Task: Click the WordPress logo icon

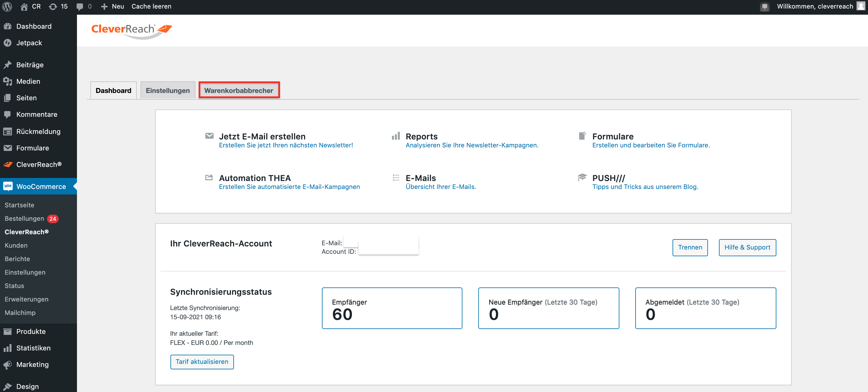Action: [7, 6]
